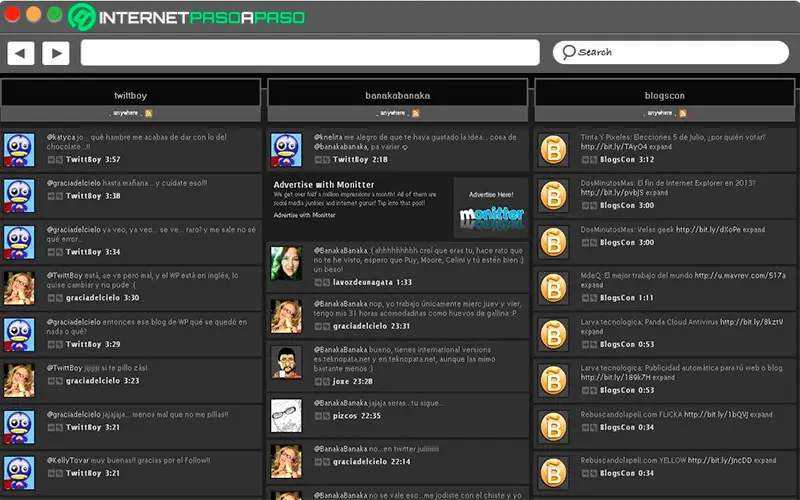
Task: Click 'anywhere' location under blogscon
Action: [660, 113]
